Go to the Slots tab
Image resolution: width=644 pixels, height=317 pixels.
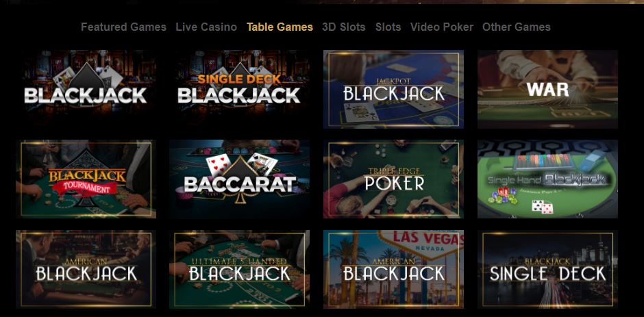[388, 27]
